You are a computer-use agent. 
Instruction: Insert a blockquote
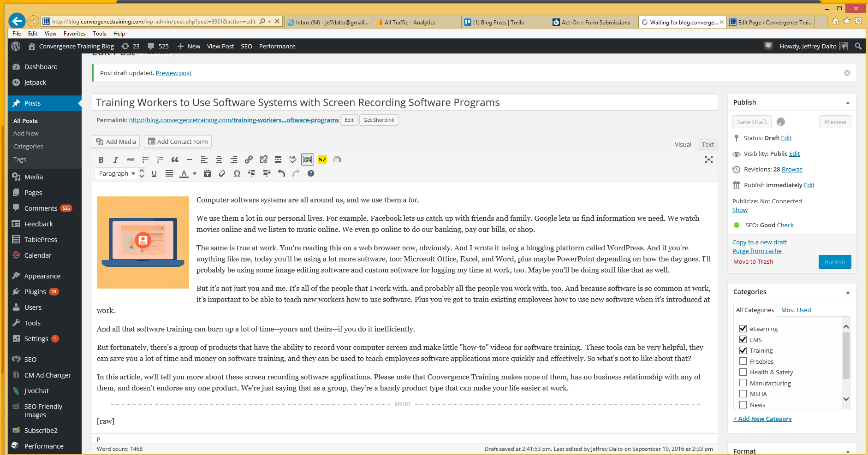(175, 160)
